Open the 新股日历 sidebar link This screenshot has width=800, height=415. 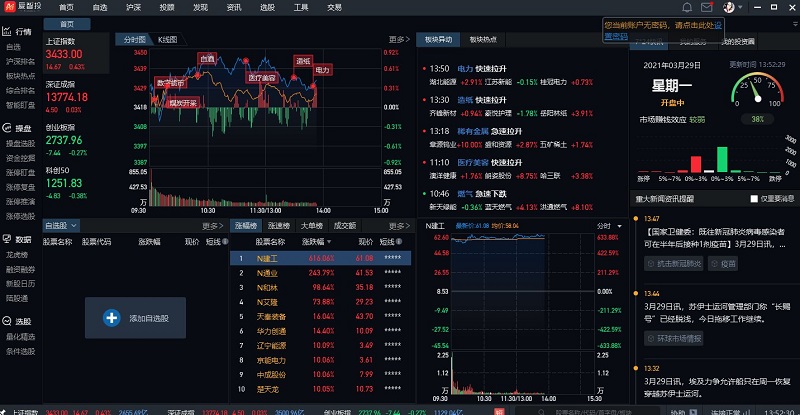20,283
